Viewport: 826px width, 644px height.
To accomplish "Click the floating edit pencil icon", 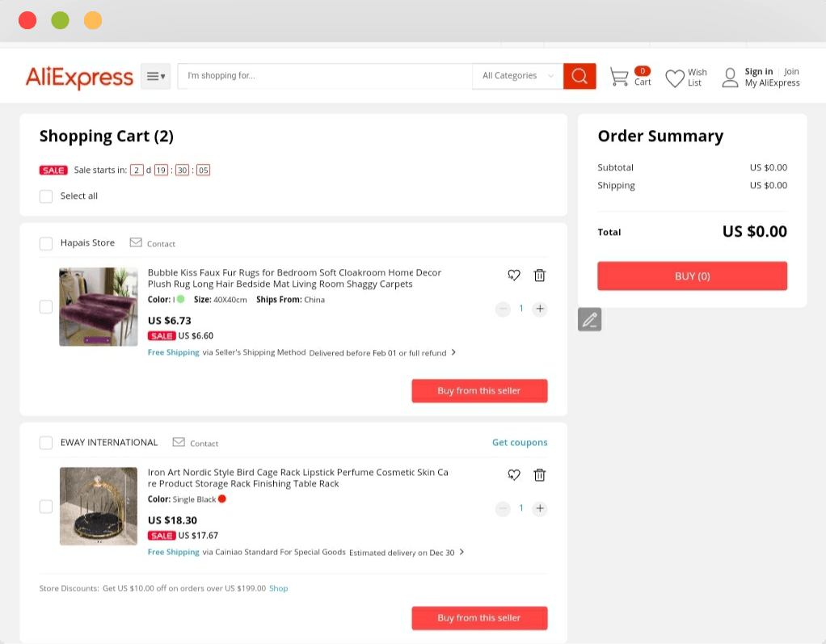I will pyautogui.click(x=589, y=320).
